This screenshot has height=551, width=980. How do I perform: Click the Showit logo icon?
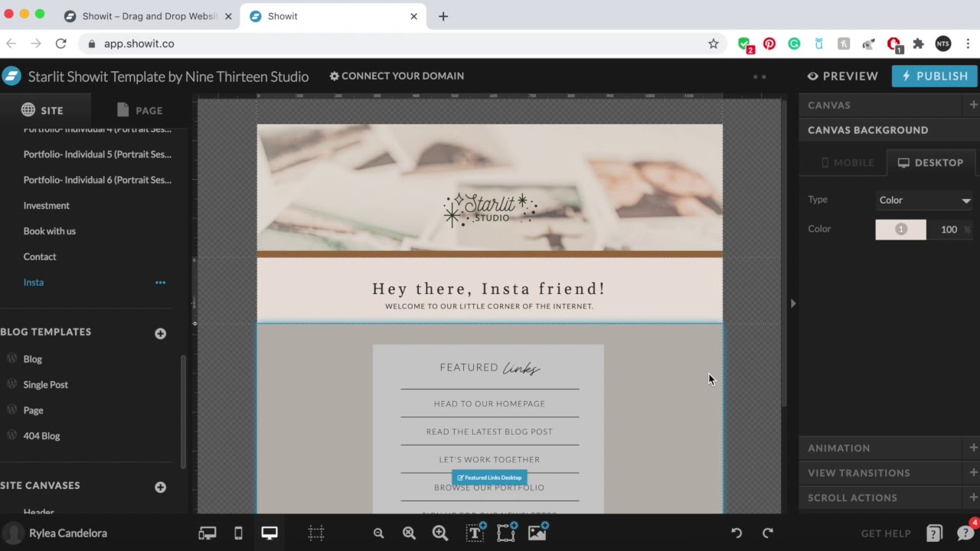[x=11, y=76]
